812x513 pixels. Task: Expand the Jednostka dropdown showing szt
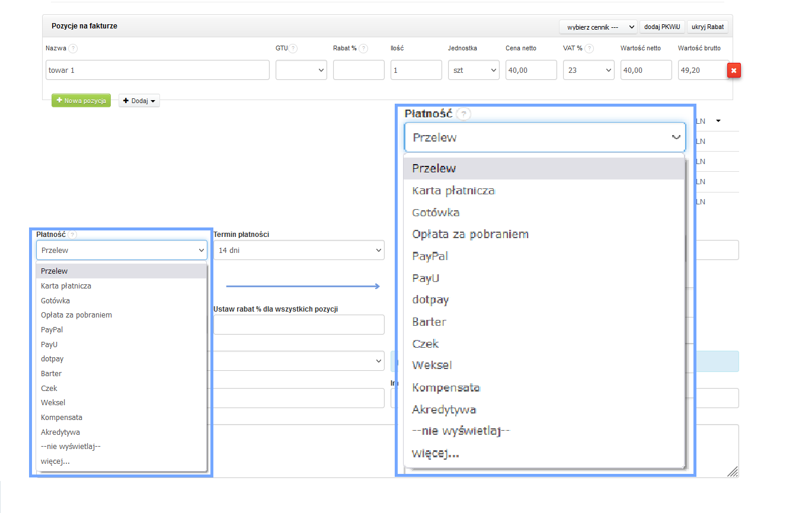point(474,70)
